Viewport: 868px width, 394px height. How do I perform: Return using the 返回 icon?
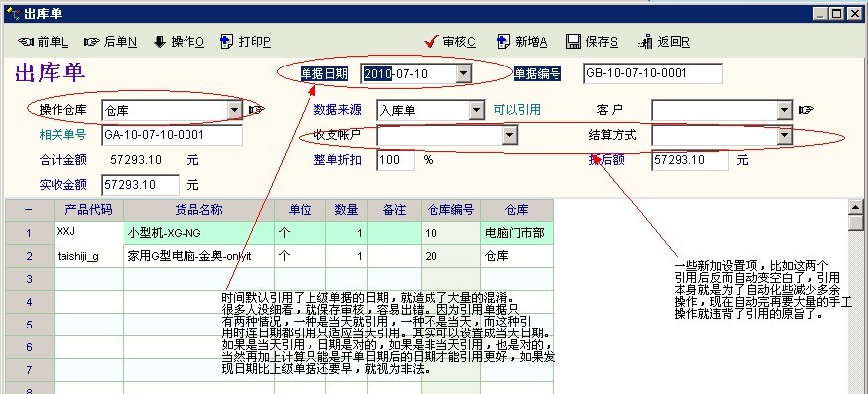(664, 42)
